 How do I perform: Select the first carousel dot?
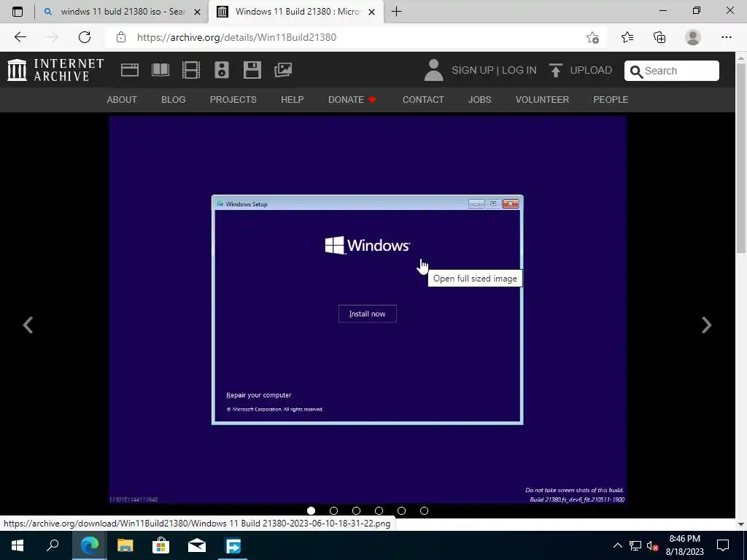tap(311, 510)
